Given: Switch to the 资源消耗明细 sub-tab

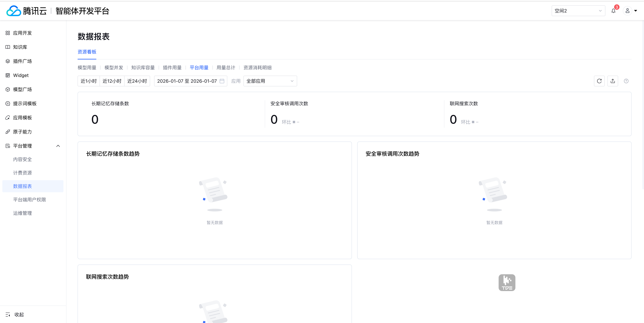Looking at the screenshot, I should pos(257,68).
